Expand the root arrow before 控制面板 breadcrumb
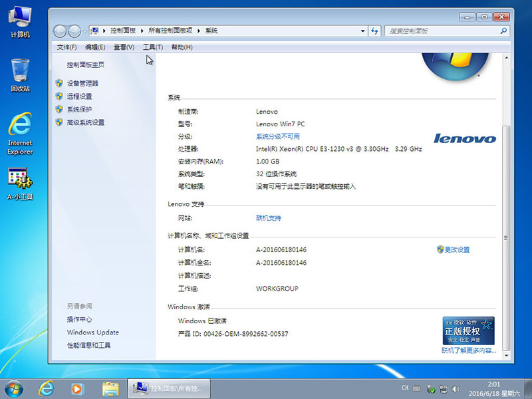Viewport: 532px width, 399px height. pos(104,31)
